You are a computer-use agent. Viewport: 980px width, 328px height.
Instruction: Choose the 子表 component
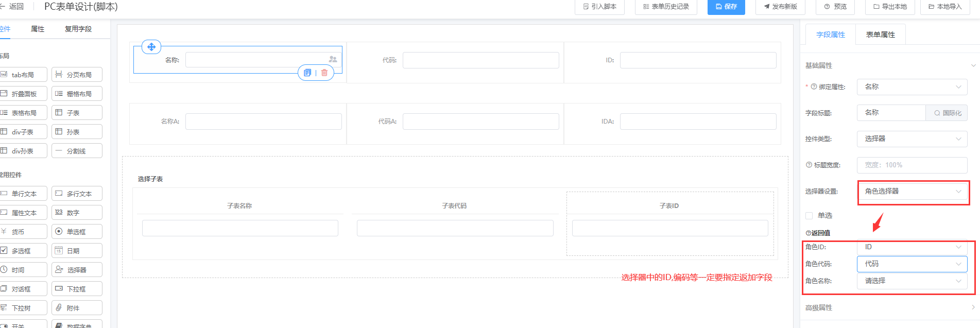77,113
